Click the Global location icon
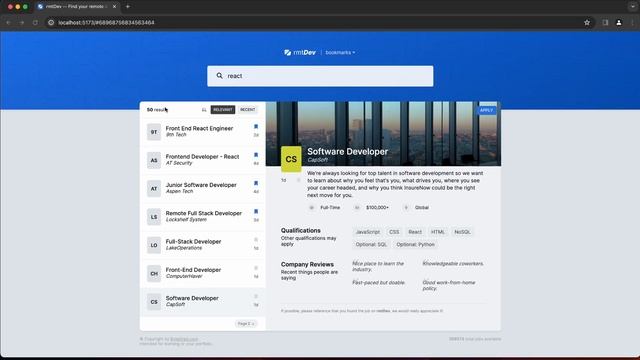This screenshot has height=360, width=640. pos(406,208)
